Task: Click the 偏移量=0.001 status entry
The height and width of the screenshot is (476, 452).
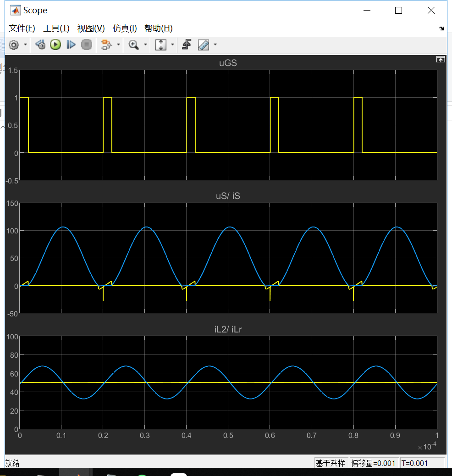Action: click(373, 463)
